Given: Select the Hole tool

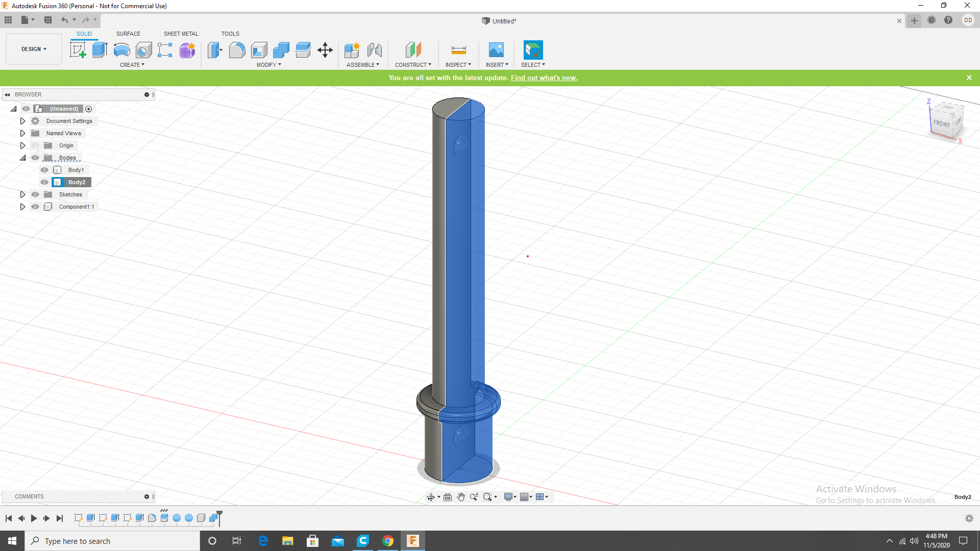Looking at the screenshot, I should pos(143,50).
